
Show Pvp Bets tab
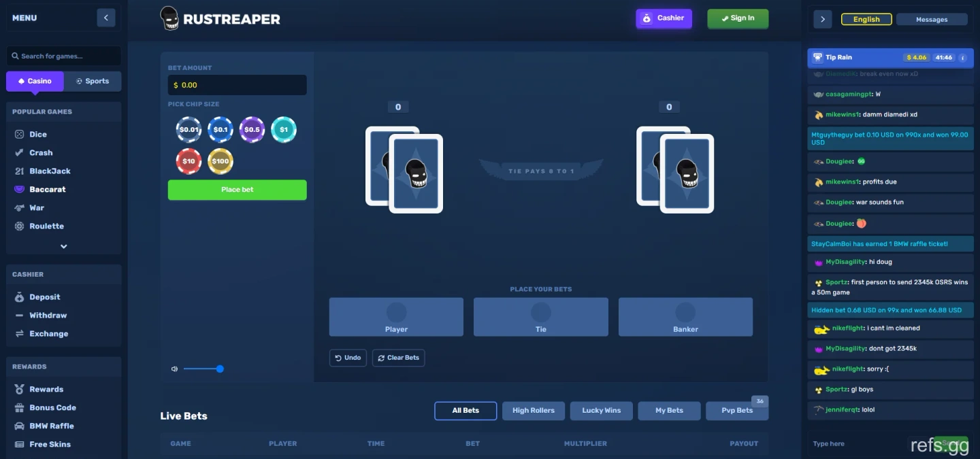coord(737,411)
